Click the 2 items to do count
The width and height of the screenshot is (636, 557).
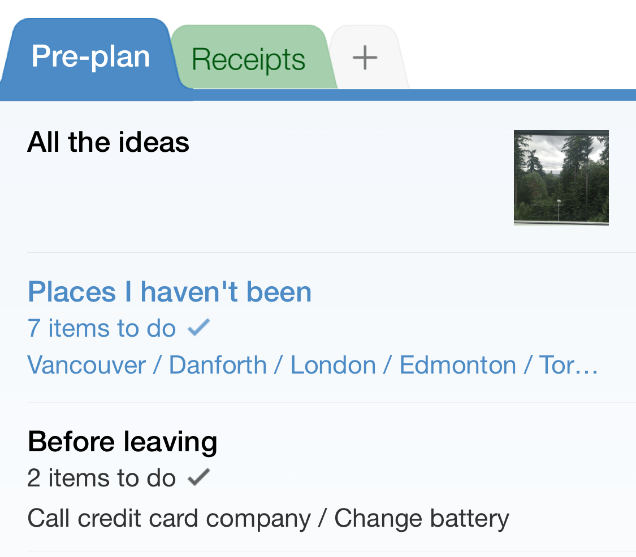pos(101,478)
